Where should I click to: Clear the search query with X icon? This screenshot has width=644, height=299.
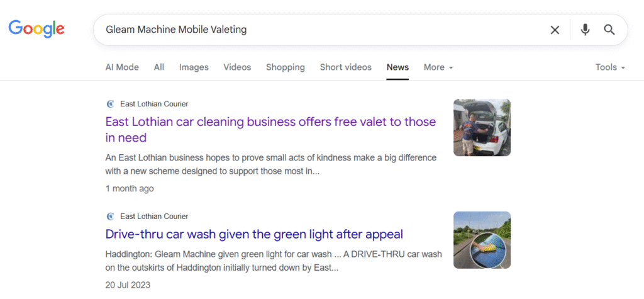(x=555, y=30)
